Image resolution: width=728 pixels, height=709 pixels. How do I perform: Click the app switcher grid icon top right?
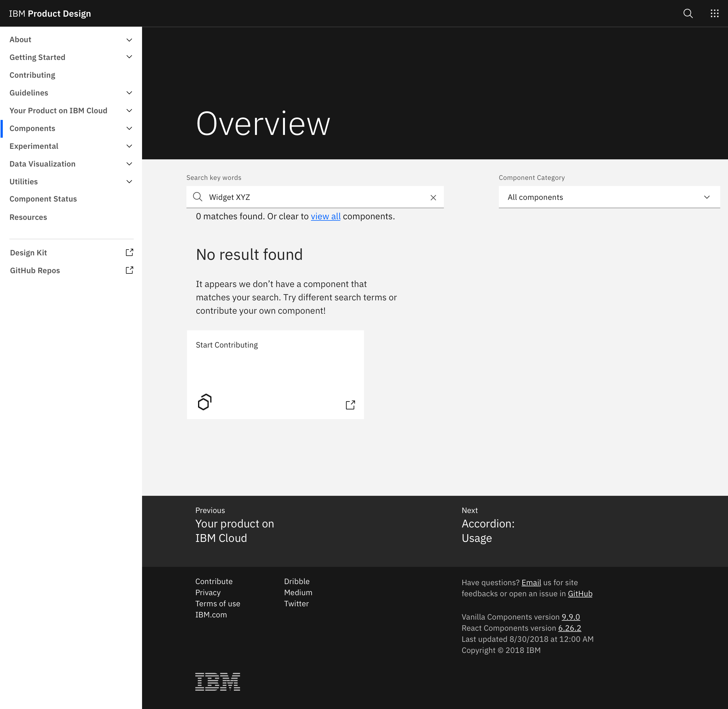[715, 13]
